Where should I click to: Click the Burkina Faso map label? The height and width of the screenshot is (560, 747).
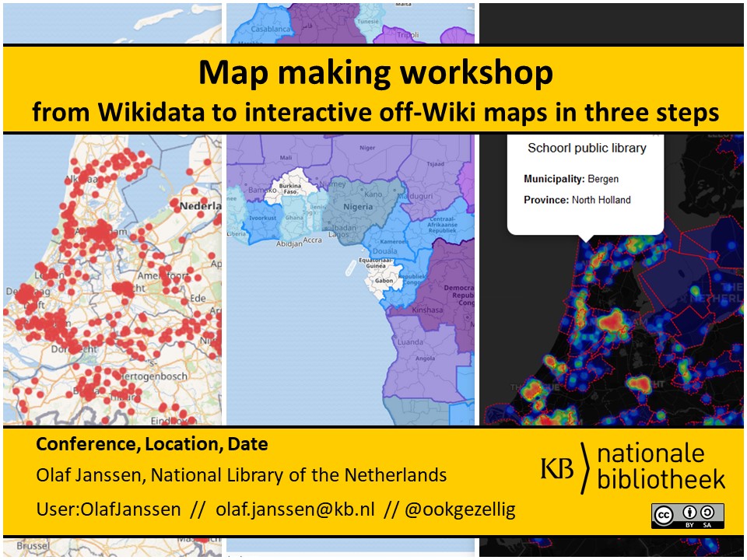tap(290, 188)
